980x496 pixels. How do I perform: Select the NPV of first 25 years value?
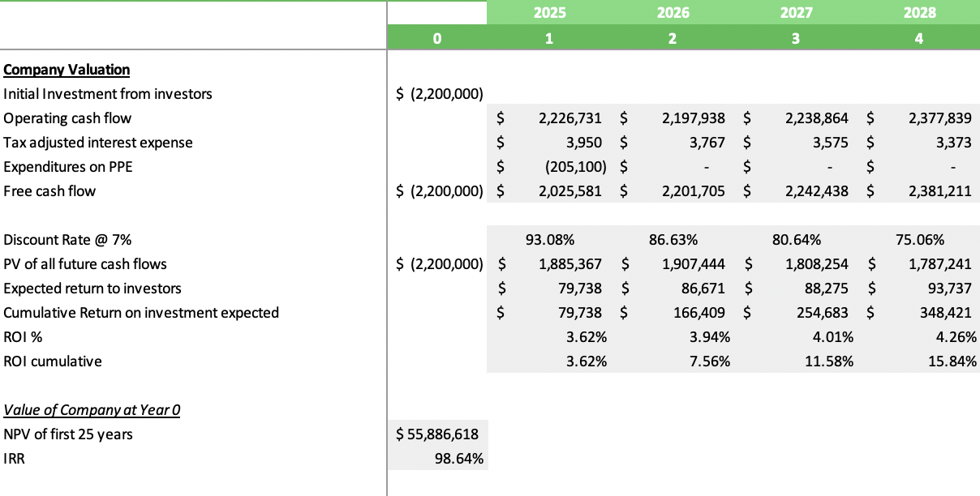(438, 434)
